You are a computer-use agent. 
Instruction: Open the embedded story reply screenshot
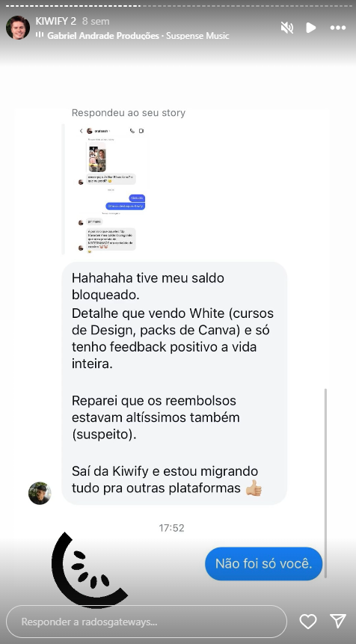pyautogui.click(x=105, y=189)
